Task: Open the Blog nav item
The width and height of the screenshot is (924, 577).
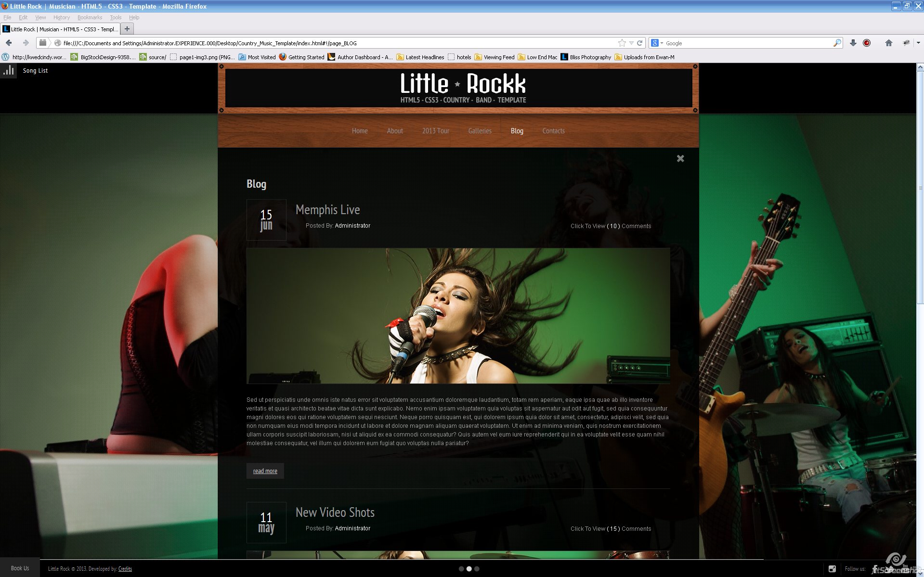Action: 517,131
